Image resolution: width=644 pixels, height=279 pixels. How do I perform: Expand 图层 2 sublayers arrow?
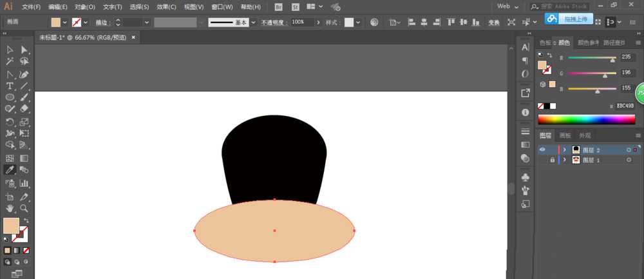click(x=565, y=149)
